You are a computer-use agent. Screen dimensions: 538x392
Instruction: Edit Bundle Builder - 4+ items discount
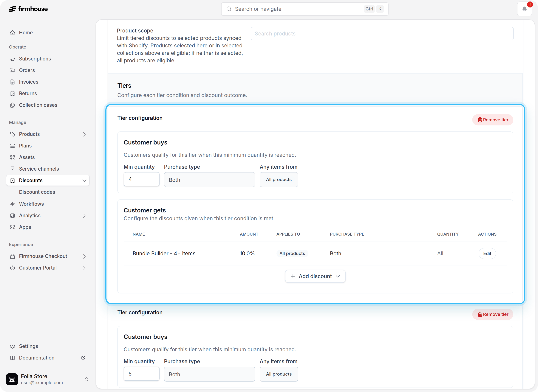click(x=487, y=253)
